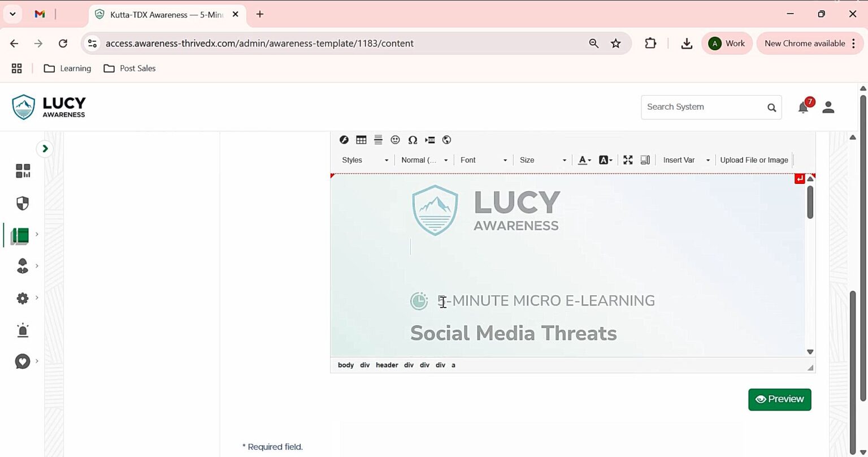Screen dimensions: 868x457
Task: Select the 'a' element path item
Action: click(453, 365)
